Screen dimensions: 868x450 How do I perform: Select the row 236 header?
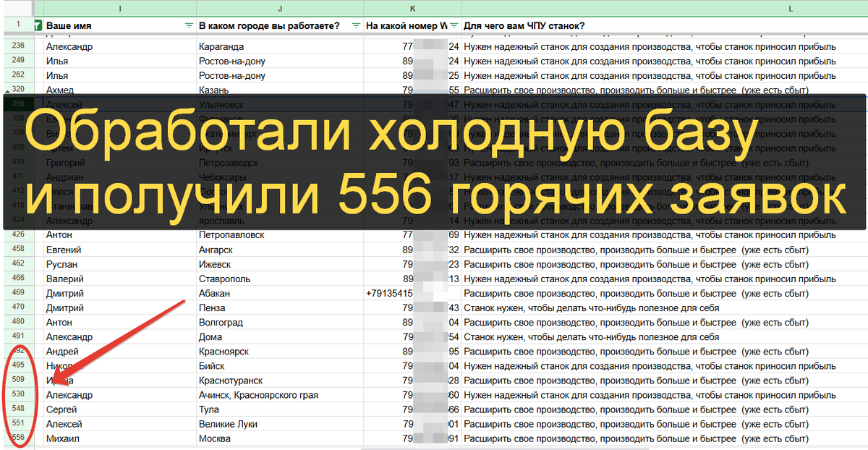(x=18, y=46)
